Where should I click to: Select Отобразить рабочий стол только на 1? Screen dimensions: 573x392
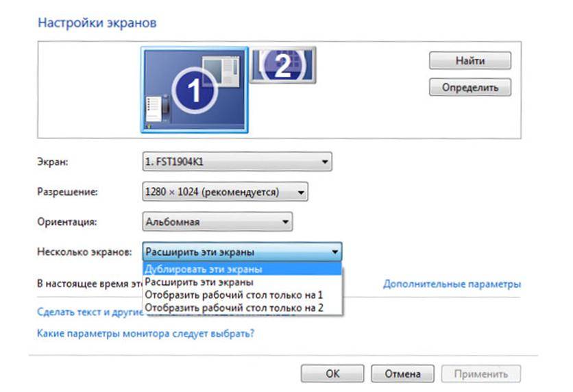(234, 295)
